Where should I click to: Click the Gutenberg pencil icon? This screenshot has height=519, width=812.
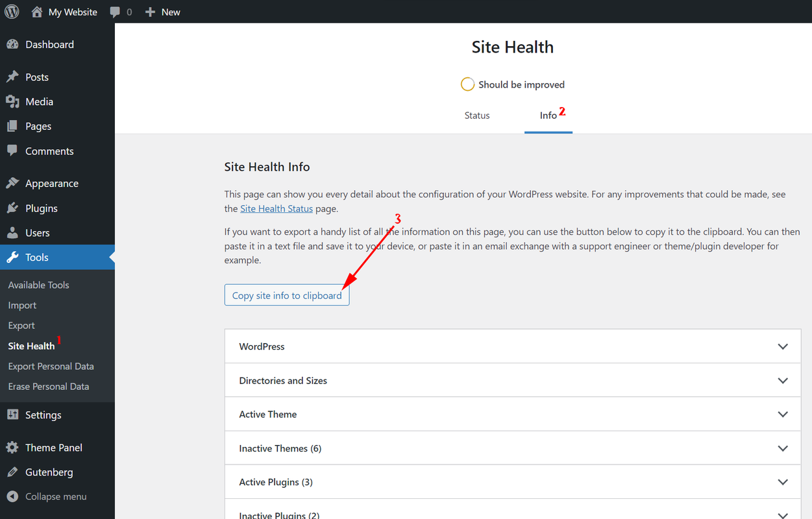[12, 472]
